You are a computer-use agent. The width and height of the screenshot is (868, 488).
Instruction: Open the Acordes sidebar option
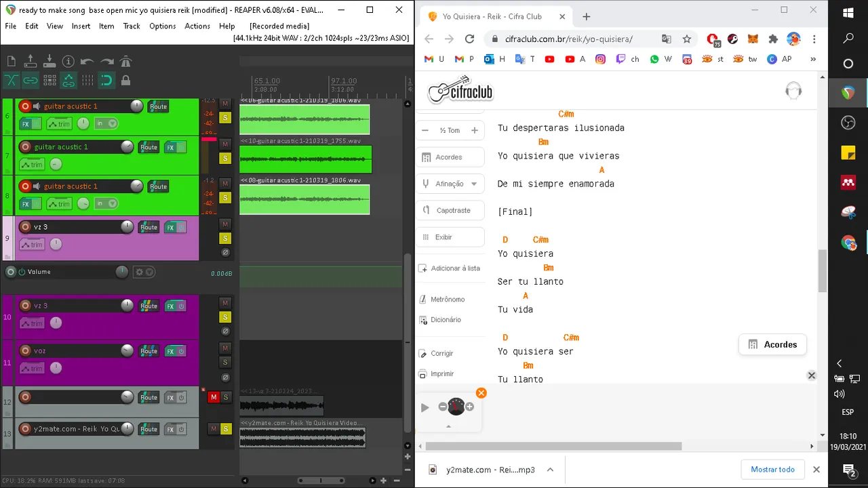449,157
